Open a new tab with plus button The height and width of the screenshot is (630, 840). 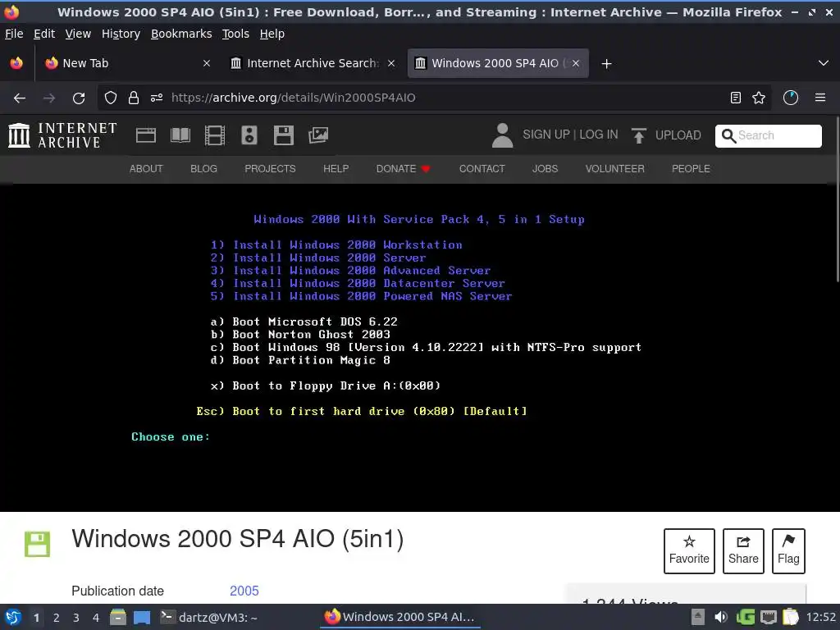pyautogui.click(x=606, y=64)
